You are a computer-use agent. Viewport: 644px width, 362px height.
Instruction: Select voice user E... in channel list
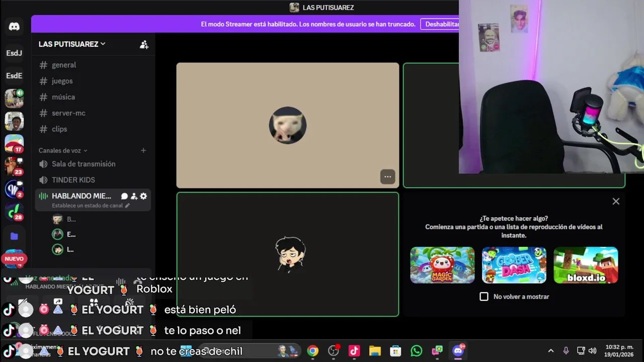64,234
